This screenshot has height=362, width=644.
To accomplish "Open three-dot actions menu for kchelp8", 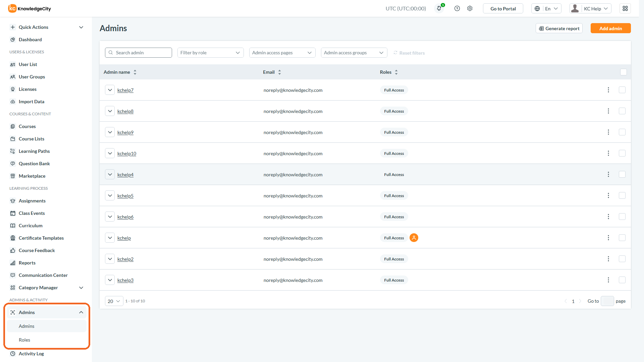I will coord(608,111).
